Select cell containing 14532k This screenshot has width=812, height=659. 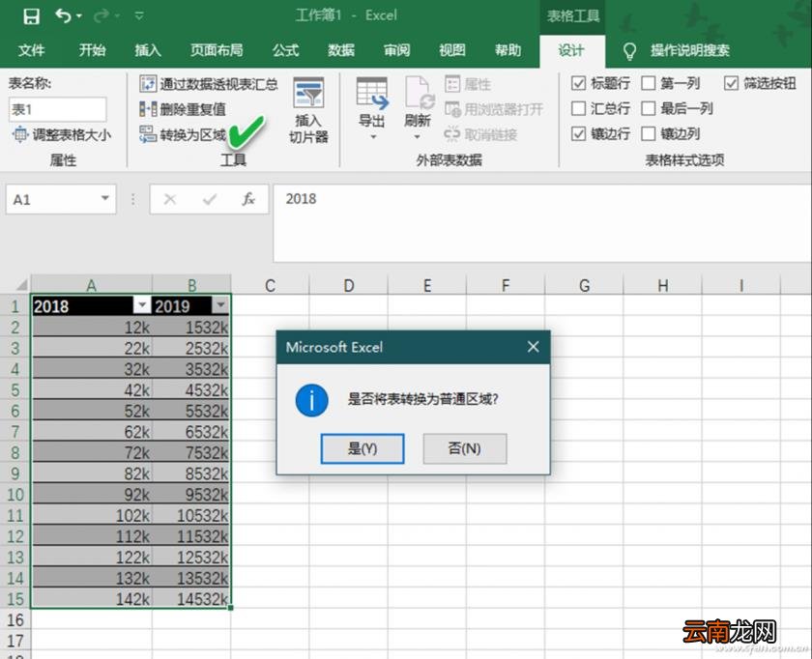[191, 599]
